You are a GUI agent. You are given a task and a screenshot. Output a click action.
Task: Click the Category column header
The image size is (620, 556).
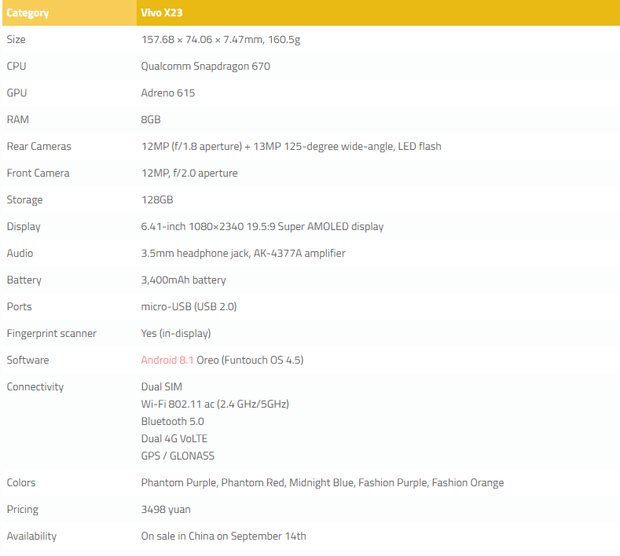[28, 13]
